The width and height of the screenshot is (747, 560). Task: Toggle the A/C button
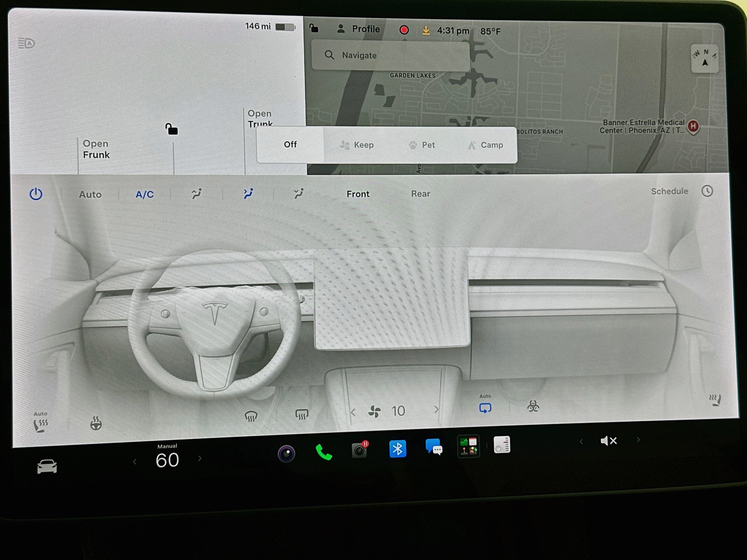[145, 194]
